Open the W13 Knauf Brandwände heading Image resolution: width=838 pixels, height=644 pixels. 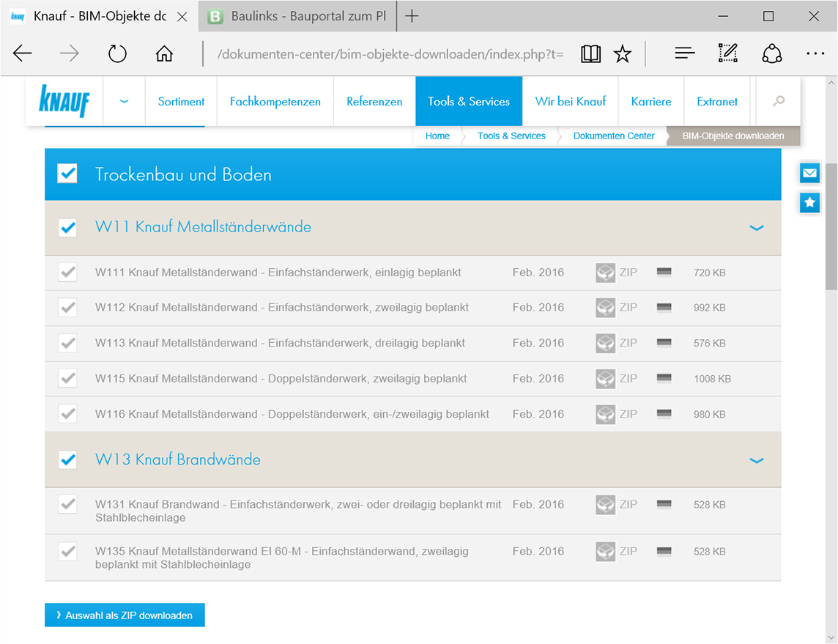(178, 459)
